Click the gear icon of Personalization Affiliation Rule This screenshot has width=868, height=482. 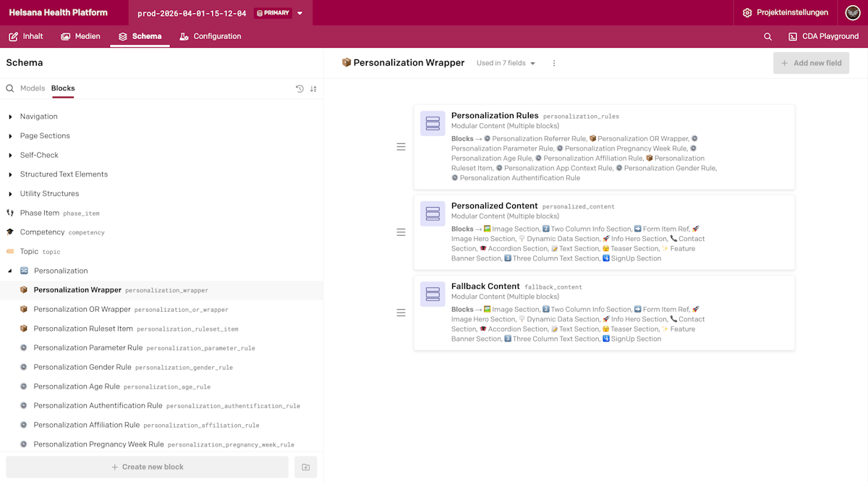pyautogui.click(x=23, y=425)
